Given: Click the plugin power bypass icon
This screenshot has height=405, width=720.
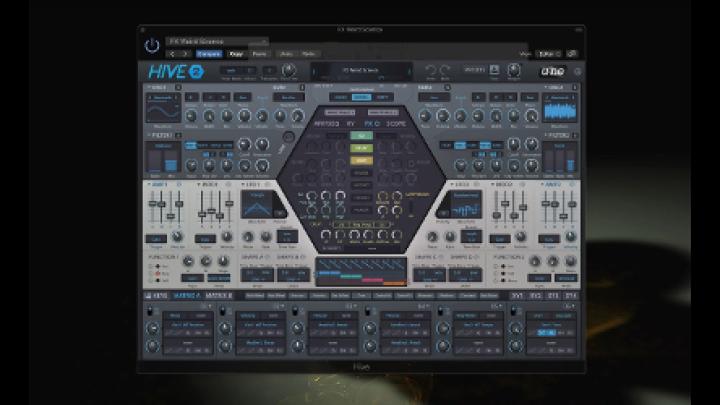Looking at the screenshot, I should coord(152,45).
